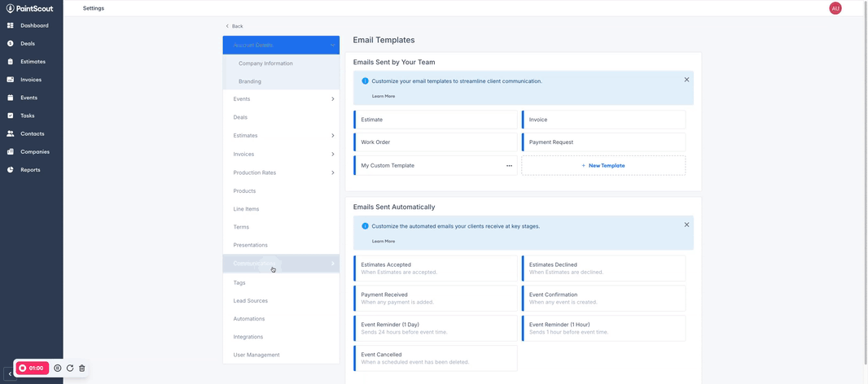Expand the Production Rates submenu
Screen dimensions: 868x384
tap(333, 172)
